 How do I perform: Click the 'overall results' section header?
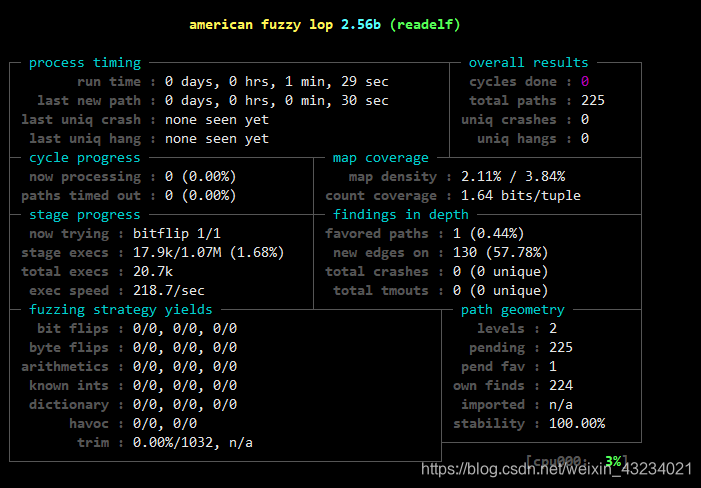[x=528, y=63]
